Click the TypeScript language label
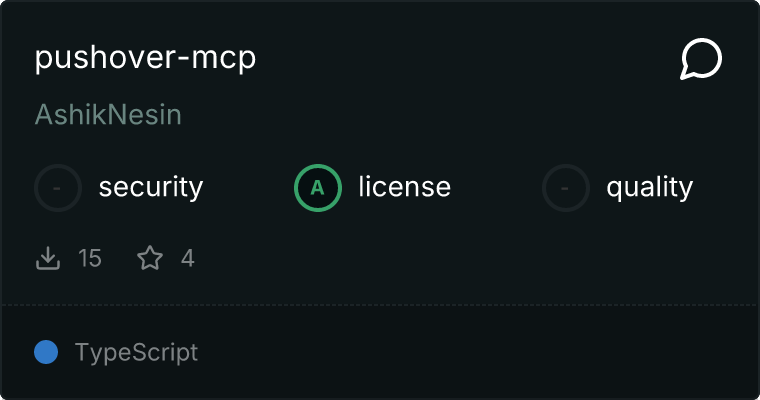The height and width of the screenshot is (400, 760). (x=136, y=352)
